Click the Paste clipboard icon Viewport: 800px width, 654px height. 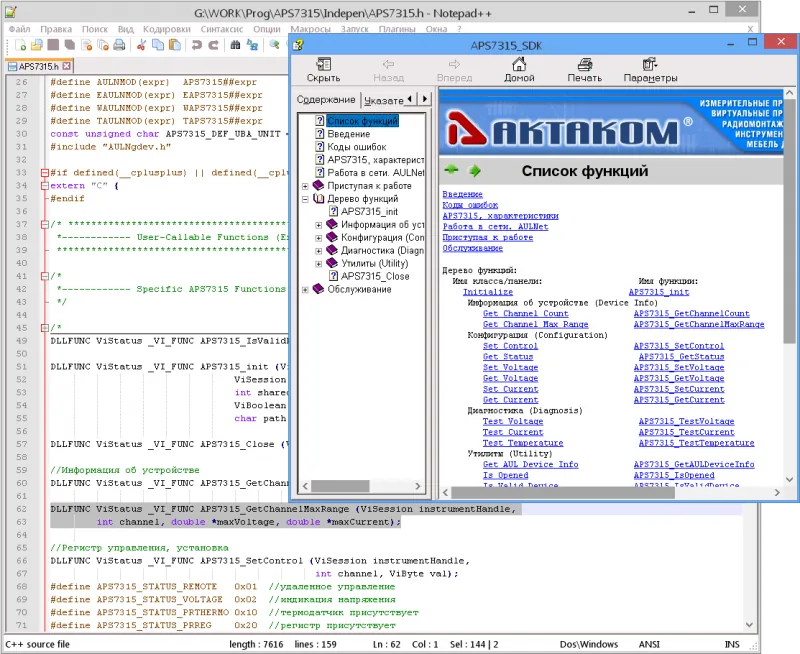175,45
